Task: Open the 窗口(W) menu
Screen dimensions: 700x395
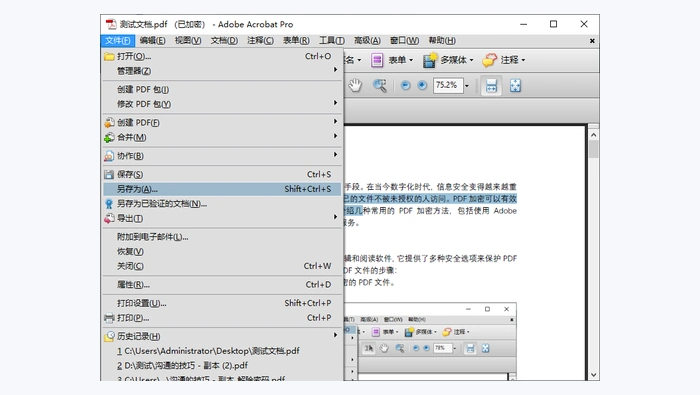Action: 404,41
